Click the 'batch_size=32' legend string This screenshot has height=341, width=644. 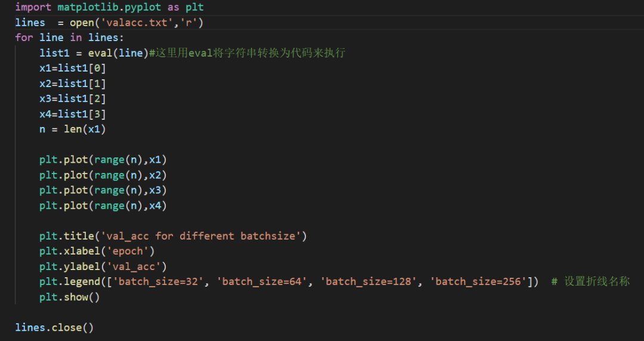(158, 281)
